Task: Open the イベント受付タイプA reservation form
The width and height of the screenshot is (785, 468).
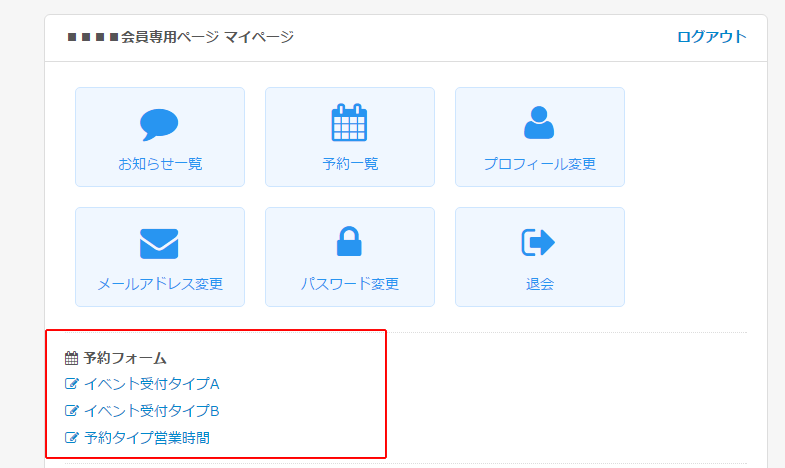Action: [151, 384]
